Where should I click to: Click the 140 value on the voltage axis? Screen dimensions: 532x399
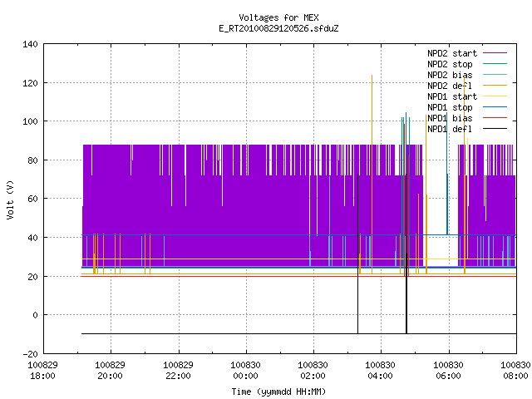30,44
